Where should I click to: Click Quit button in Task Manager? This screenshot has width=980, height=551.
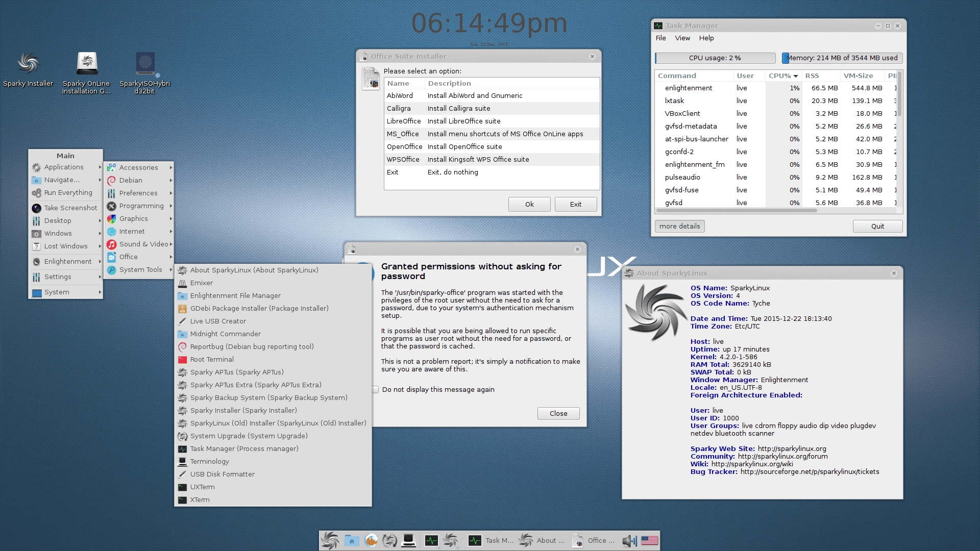pyautogui.click(x=877, y=226)
